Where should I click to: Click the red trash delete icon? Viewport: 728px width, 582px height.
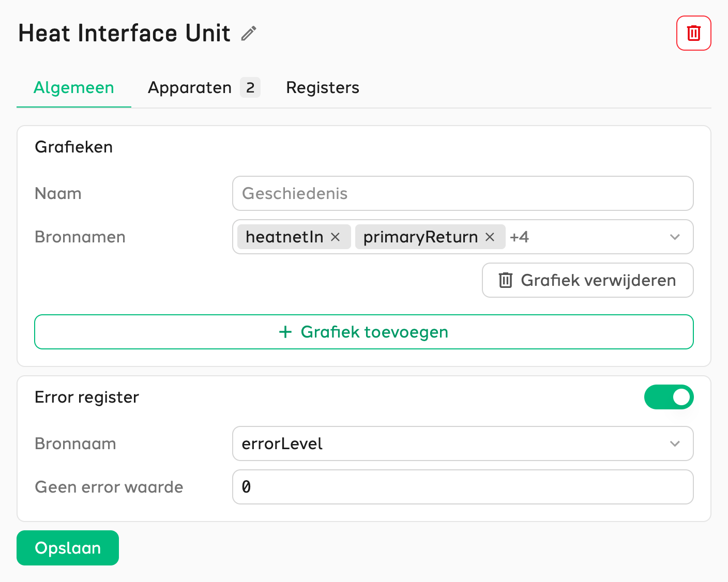[694, 33]
